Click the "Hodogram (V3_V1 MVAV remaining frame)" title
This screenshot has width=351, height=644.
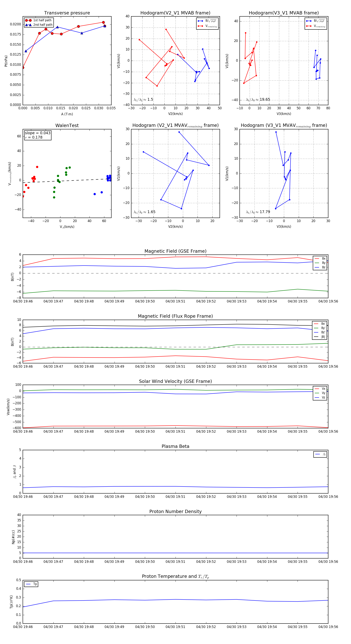[x=284, y=125]
